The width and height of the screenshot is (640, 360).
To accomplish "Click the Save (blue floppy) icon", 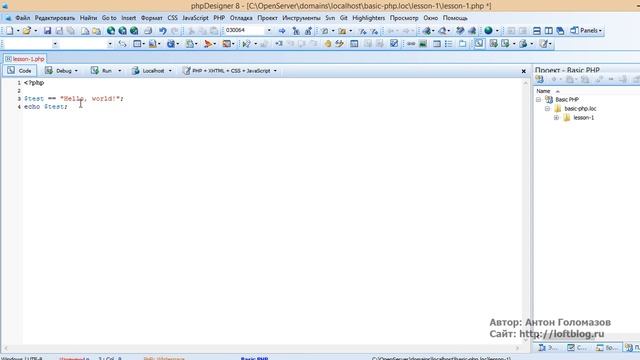I will point(47,31).
